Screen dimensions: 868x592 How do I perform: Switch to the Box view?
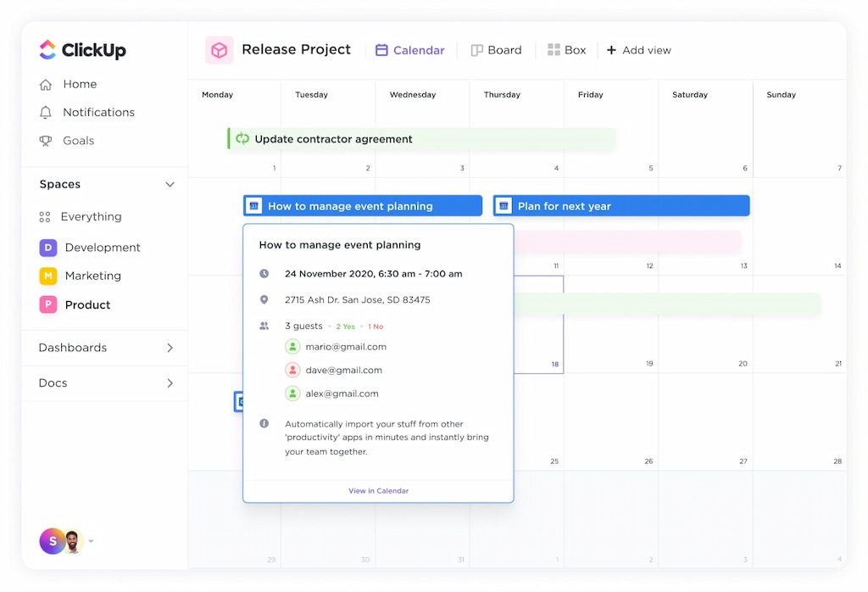[566, 49]
